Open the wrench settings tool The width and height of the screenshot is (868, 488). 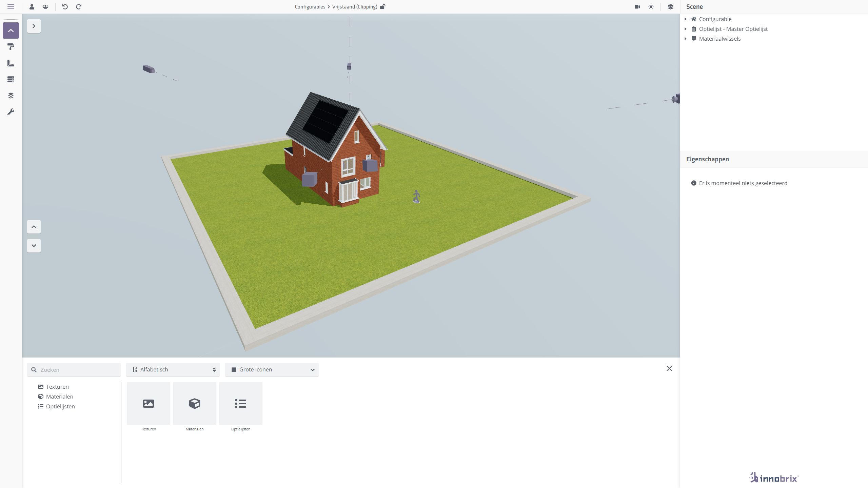(11, 111)
